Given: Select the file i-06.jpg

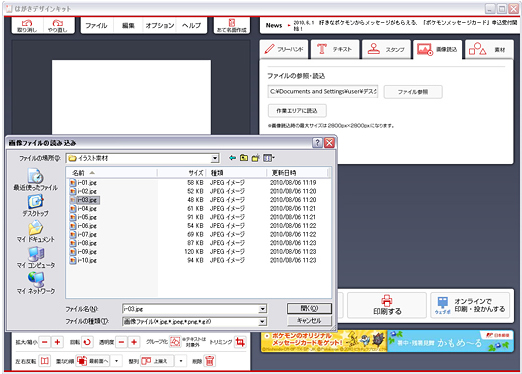Looking at the screenshot, I should click(83, 226).
